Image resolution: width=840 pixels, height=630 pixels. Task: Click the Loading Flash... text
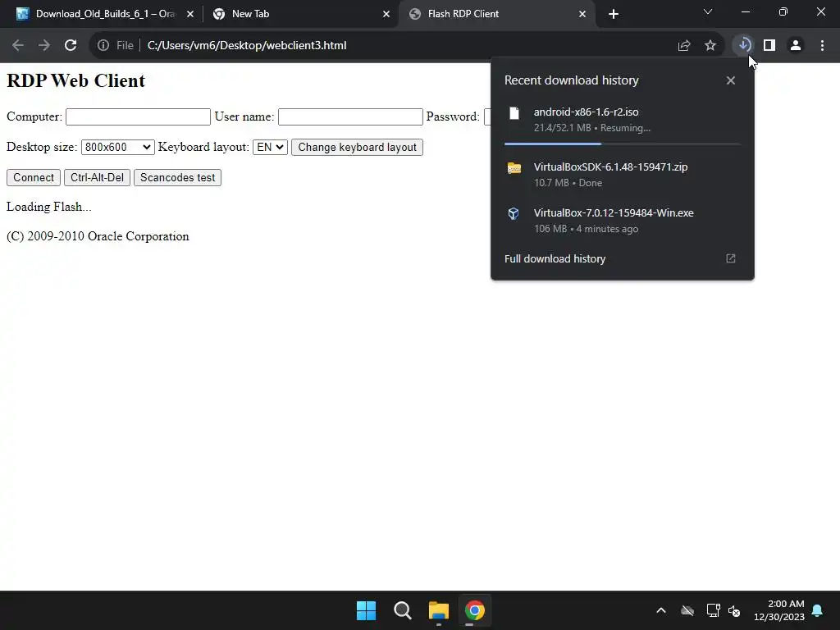pos(48,207)
